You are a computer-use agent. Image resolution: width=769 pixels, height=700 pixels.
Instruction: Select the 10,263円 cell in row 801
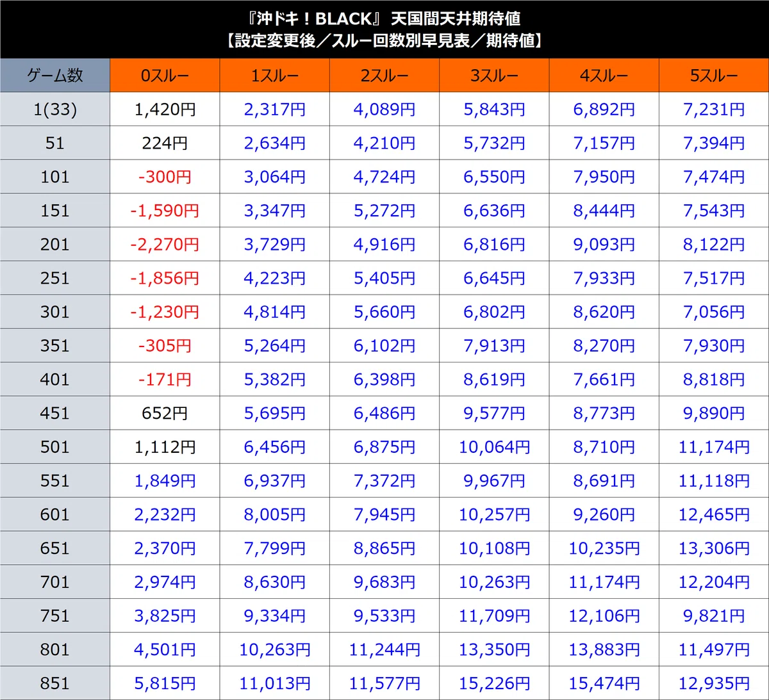tap(275, 649)
